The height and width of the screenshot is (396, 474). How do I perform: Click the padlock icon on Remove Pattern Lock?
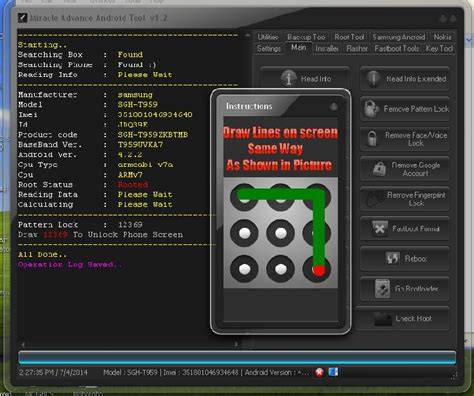(371, 109)
